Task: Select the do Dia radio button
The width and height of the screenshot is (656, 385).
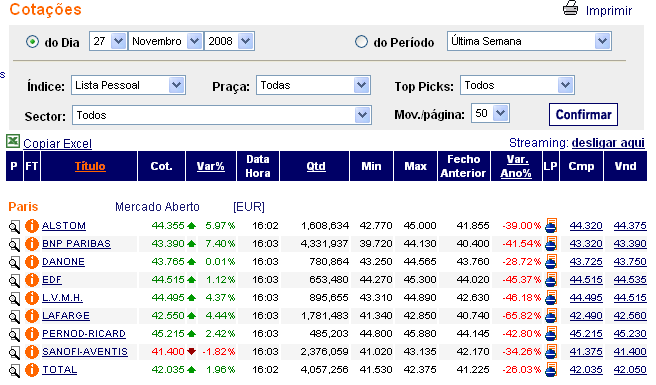Action: pyautogui.click(x=32, y=42)
